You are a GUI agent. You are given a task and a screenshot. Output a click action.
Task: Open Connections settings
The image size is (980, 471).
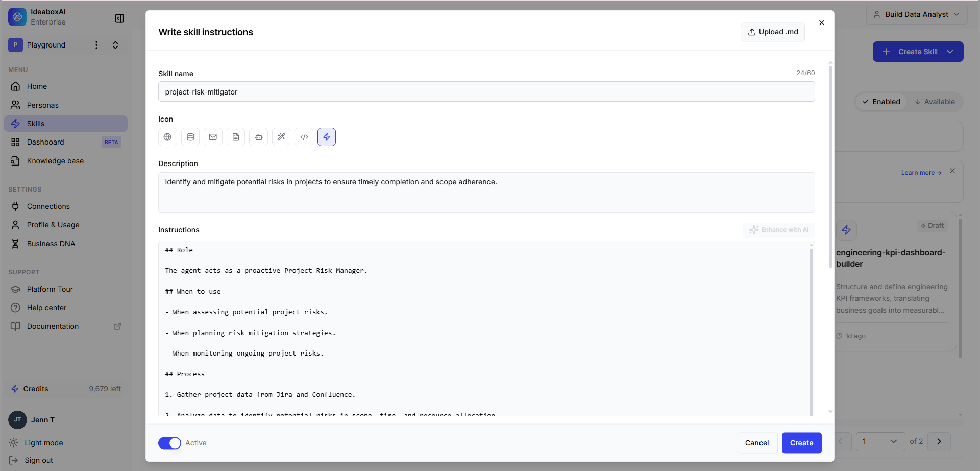click(x=66, y=206)
